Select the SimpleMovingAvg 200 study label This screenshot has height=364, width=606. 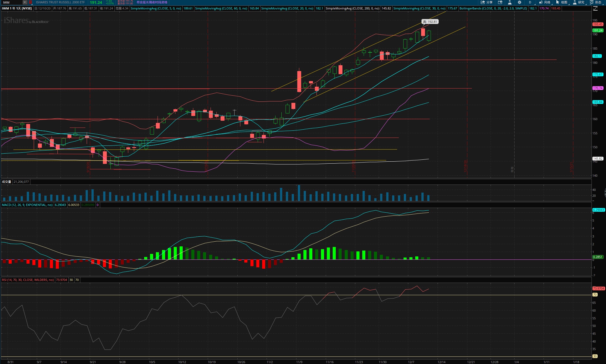pos(352,8)
